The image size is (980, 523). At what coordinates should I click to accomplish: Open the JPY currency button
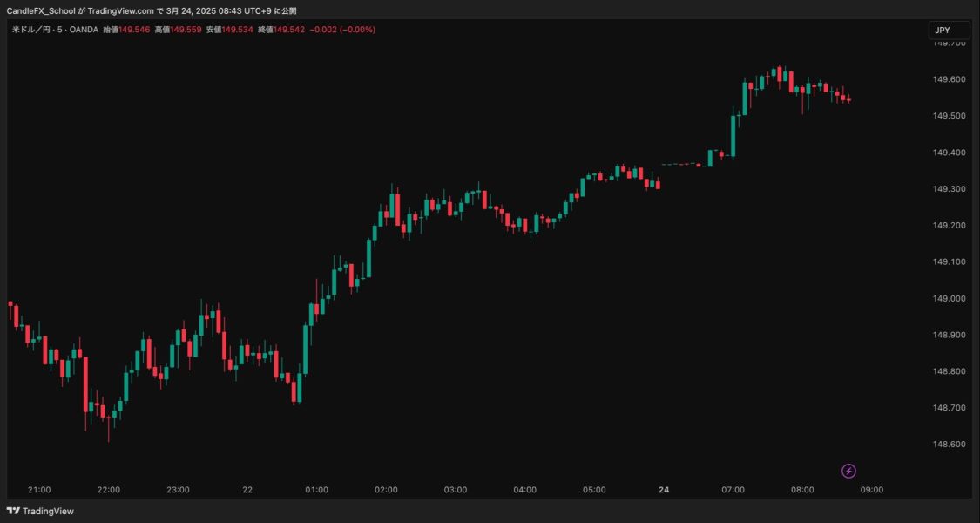[x=949, y=30]
